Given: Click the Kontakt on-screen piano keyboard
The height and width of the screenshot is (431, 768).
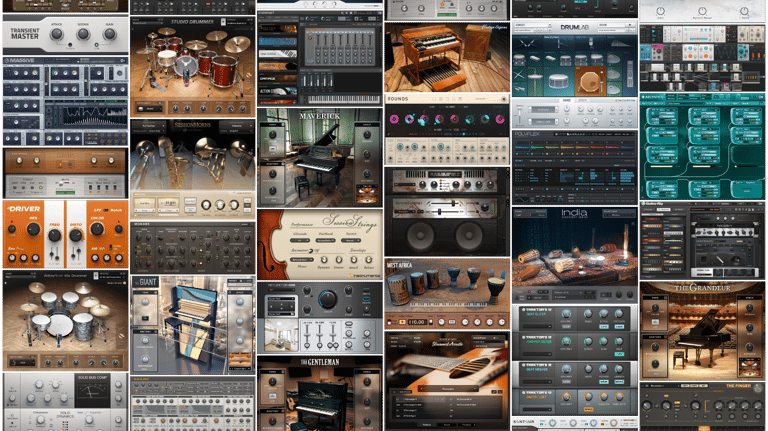Looking at the screenshot, I should pos(343,99).
